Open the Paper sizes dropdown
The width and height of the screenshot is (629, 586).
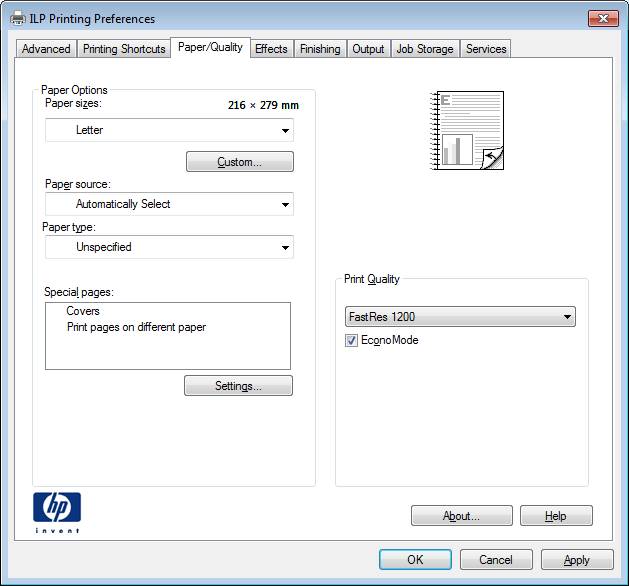tap(169, 130)
